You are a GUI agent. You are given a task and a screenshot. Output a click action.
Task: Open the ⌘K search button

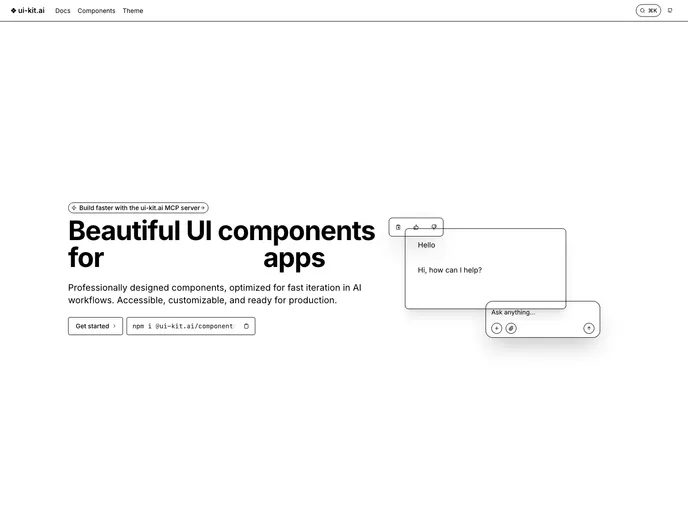648,11
